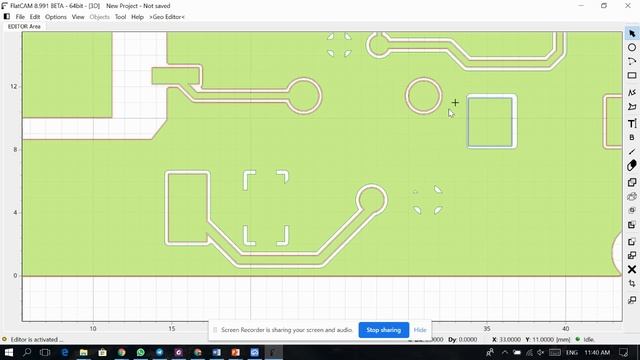Select the Add Text tool

(632, 123)
